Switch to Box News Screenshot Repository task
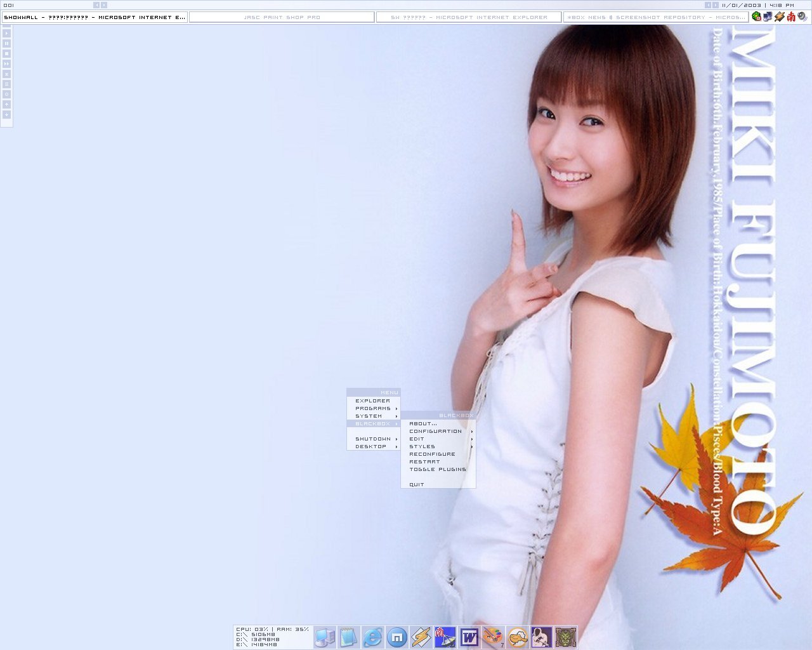812x650 pixels. pos(656,17)
